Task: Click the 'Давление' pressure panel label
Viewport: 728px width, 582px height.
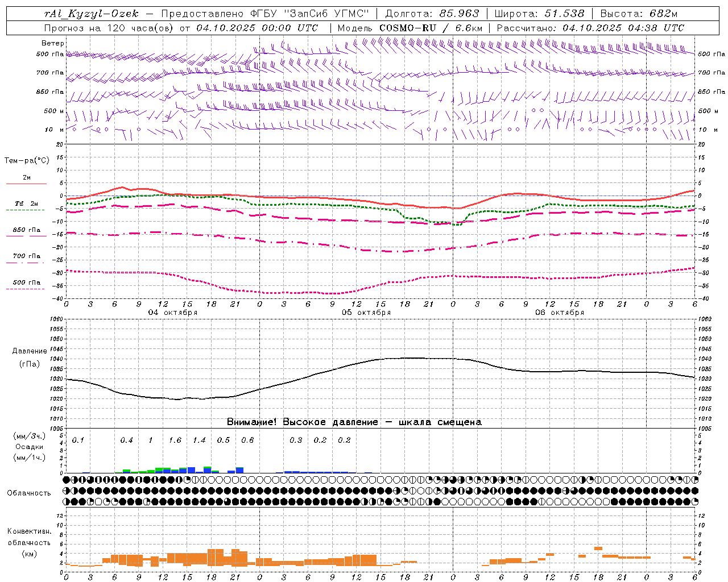Action: 30,351
